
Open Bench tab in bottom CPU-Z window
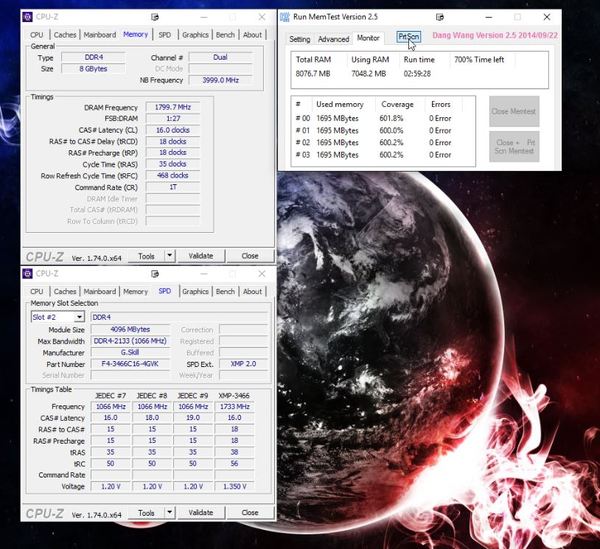point(225,292)
